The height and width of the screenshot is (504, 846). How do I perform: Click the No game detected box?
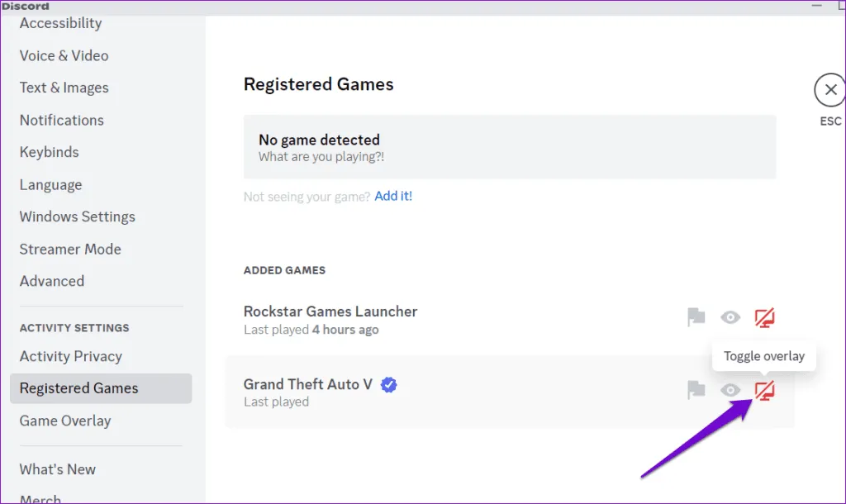click(x=509, y=147)
